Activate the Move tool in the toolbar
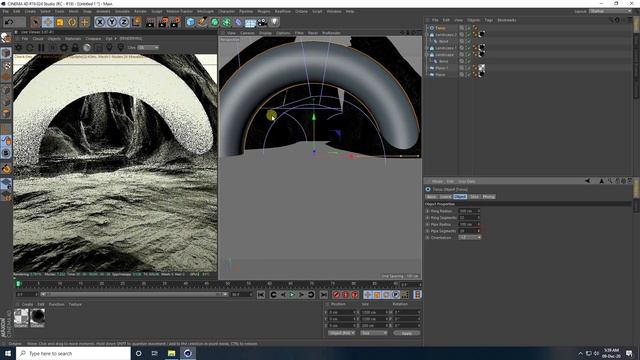Screen dimensions: 640x360 (x=48, y=22)
